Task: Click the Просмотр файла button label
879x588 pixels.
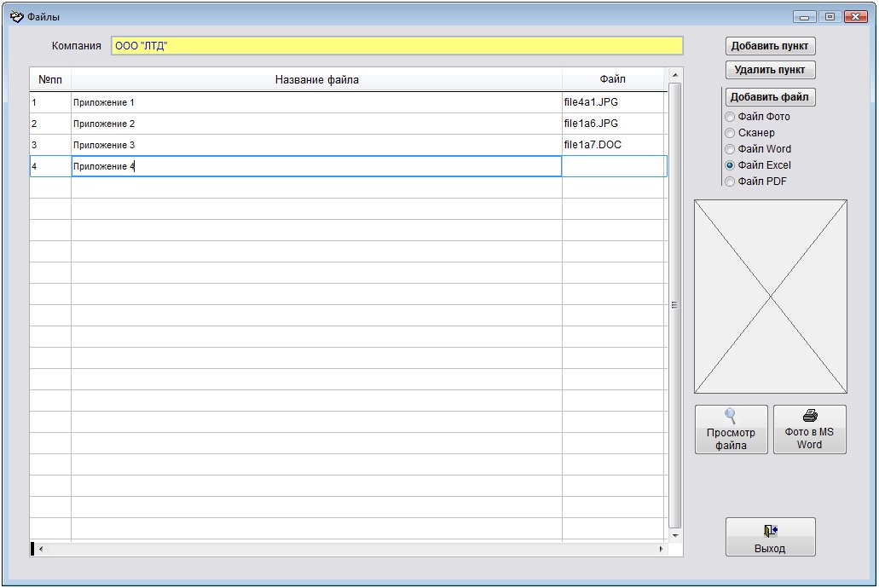Action: point(731,439)
